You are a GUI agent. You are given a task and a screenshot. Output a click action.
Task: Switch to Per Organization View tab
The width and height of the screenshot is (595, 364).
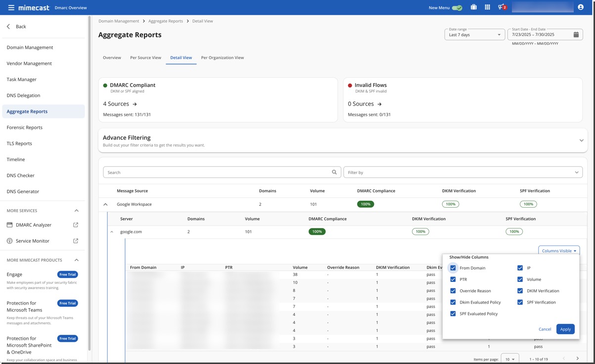point(223,58)
